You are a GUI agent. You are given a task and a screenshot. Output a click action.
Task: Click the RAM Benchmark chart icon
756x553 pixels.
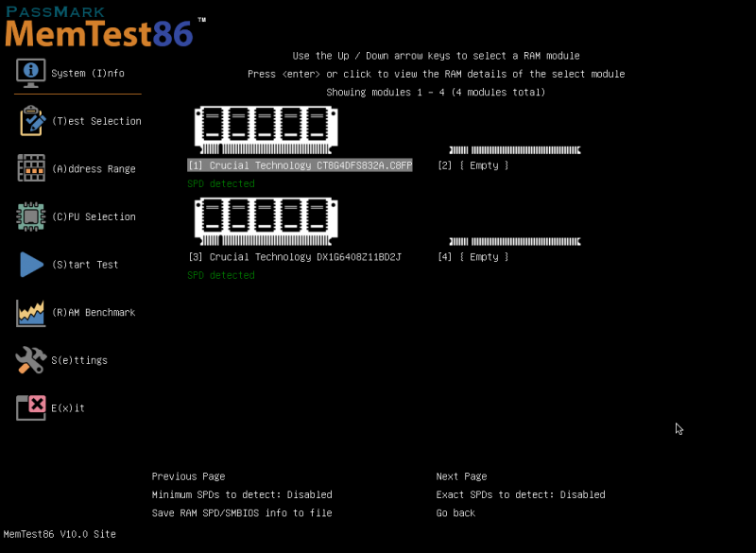[x=31, y=312]
